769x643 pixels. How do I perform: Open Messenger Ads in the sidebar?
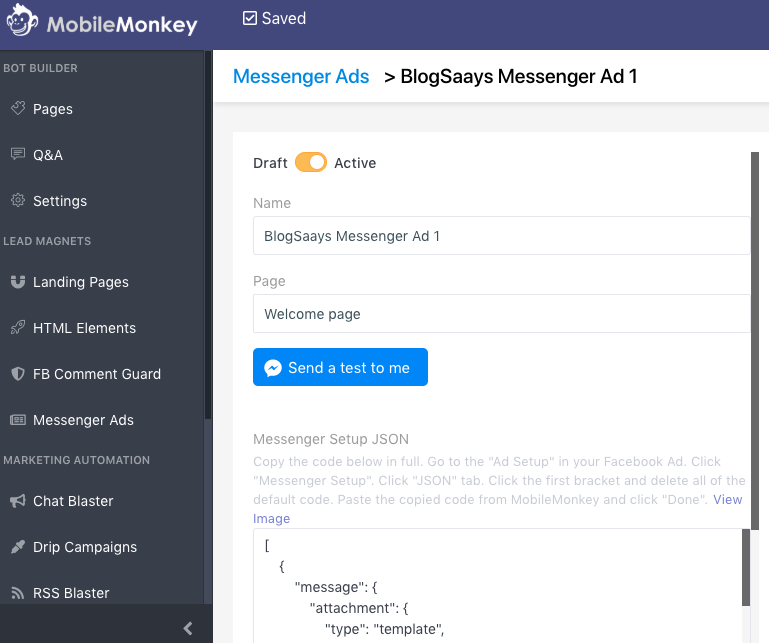coord(83,420)
